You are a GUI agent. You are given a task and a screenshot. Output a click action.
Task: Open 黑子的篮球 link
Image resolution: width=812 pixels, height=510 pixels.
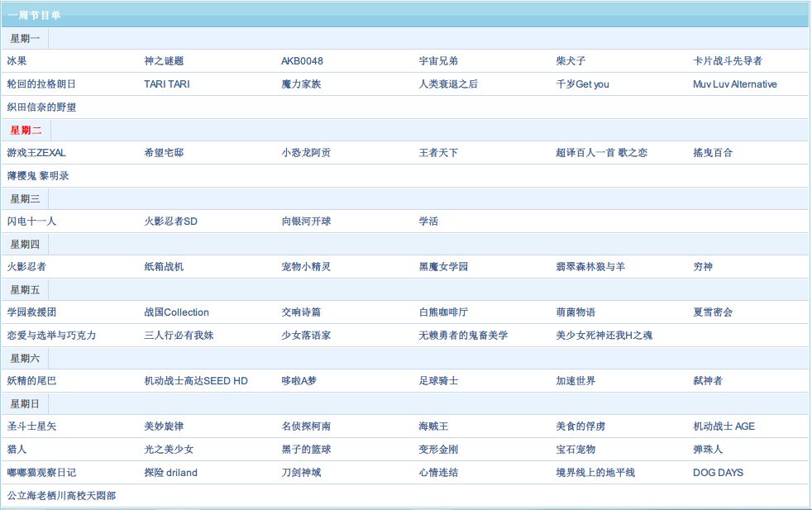point(306,449)
